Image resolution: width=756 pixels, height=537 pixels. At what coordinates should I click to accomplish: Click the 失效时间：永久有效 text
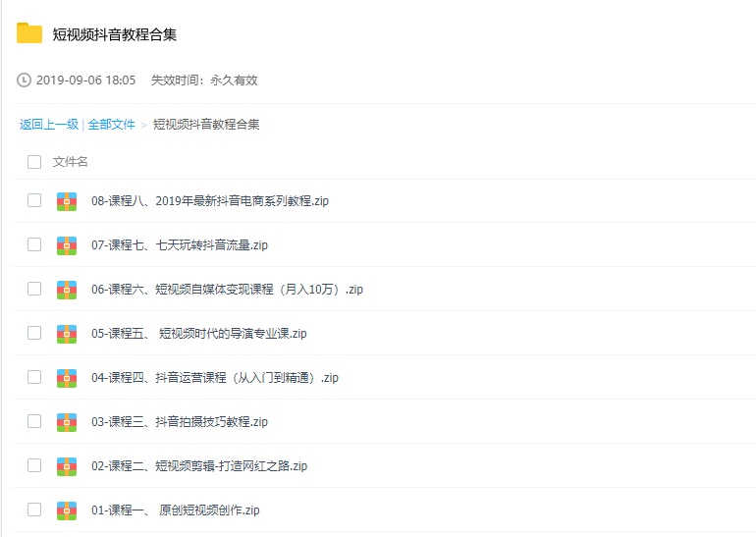click(204, 81)
